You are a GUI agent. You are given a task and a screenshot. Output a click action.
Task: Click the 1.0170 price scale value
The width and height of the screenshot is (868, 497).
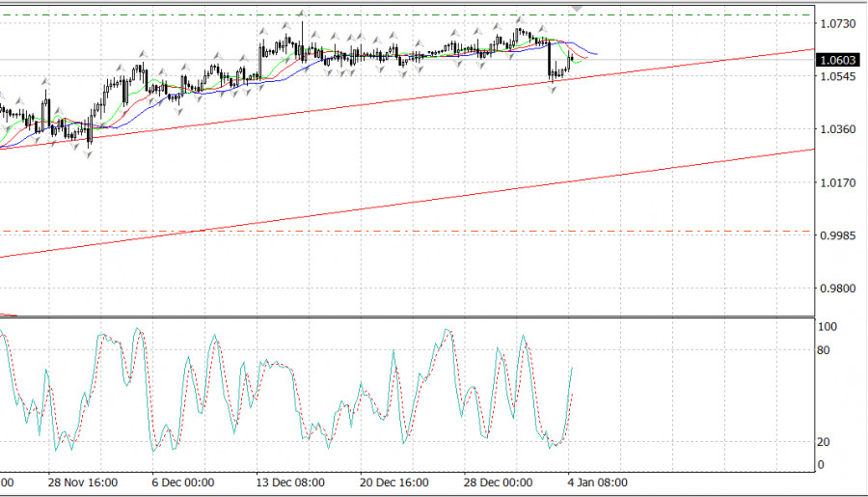(836, 182)
